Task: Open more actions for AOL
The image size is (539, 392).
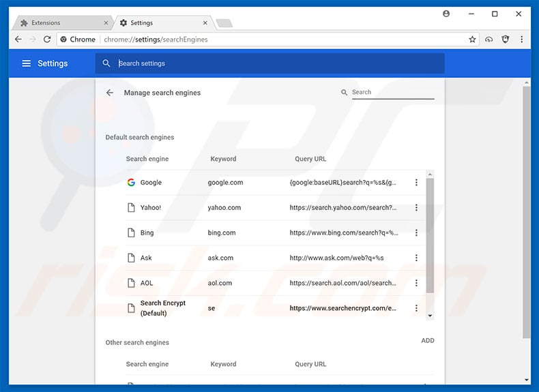Action: point(416,283)
